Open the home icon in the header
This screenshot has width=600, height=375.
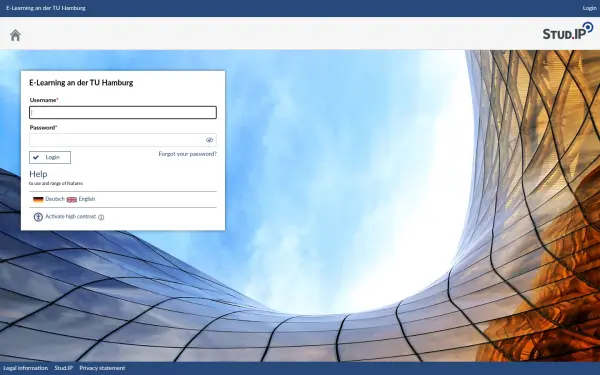click(x=15, y=35)
